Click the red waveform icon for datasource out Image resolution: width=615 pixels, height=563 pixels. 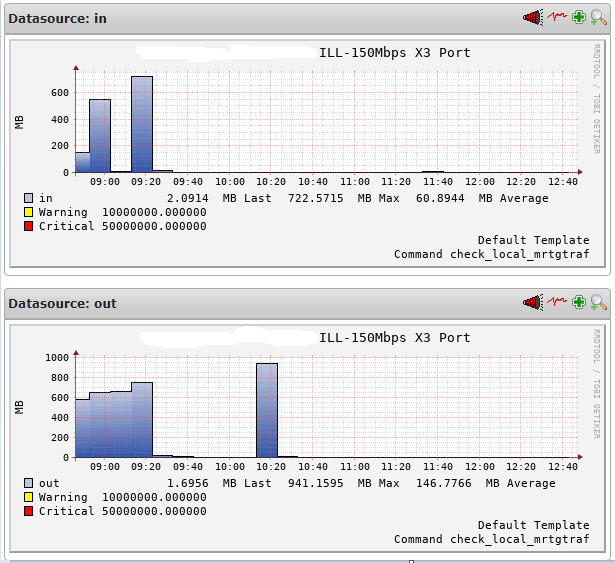coord(556,303)
